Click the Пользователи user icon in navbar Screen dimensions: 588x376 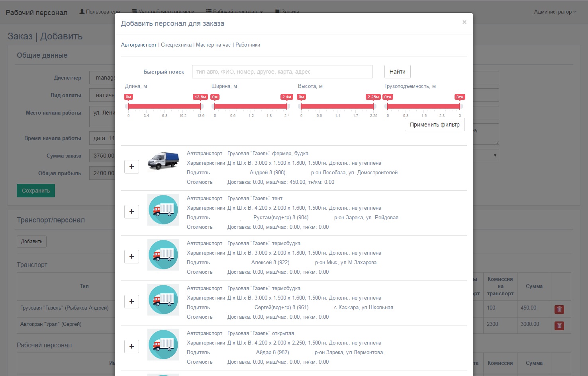click(82, 12)
